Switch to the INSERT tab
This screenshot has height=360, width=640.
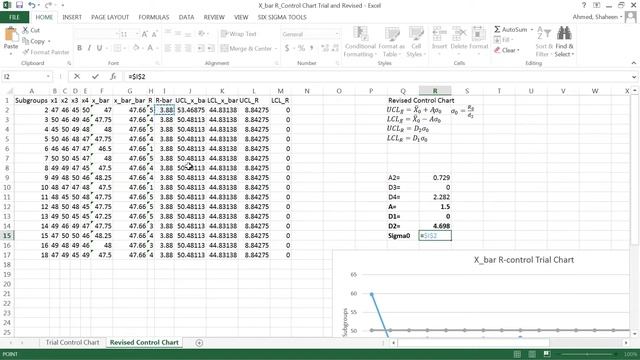point(72,17)
